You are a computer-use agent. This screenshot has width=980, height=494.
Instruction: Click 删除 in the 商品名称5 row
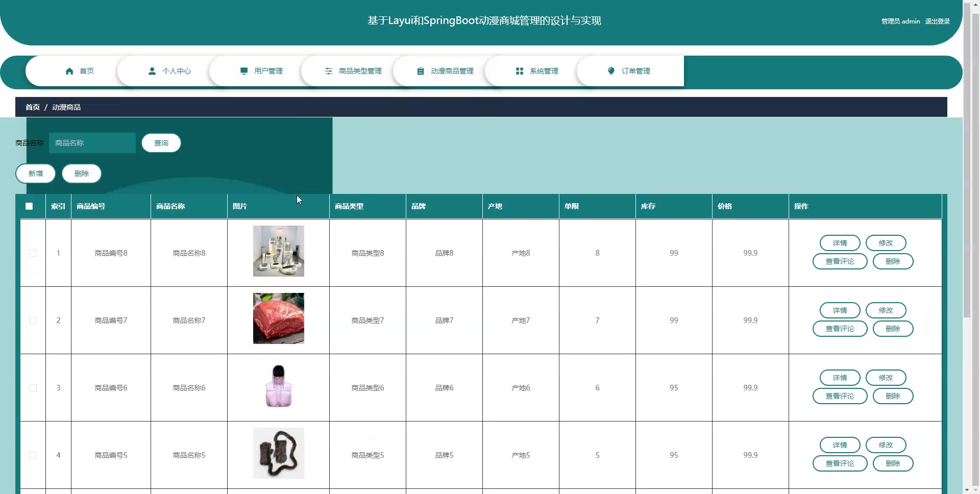893,463
